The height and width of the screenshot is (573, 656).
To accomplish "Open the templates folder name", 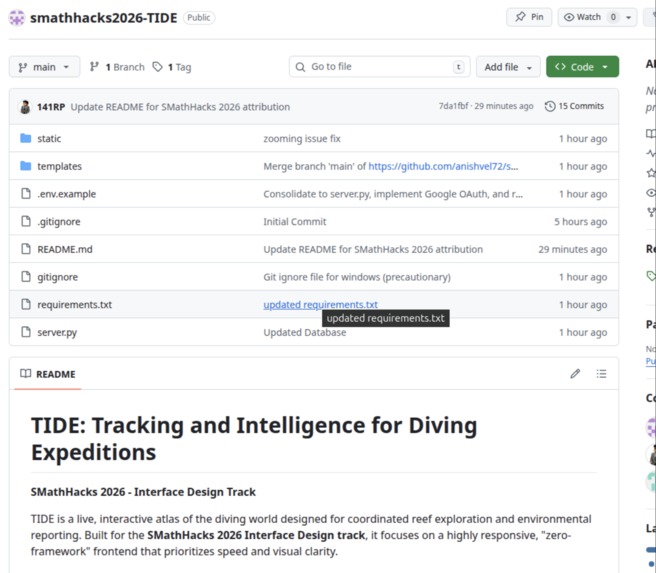I will (x=59, y=166).
